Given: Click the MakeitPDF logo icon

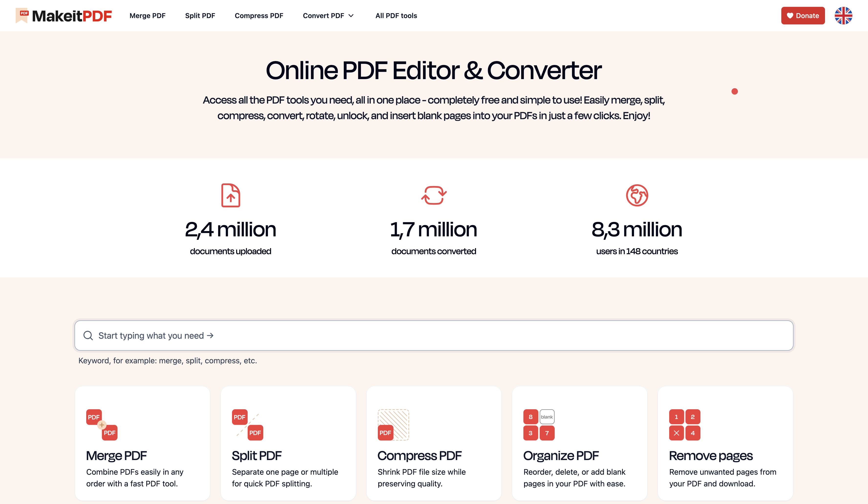Looking at the screenshot, I should coord(22,15).
